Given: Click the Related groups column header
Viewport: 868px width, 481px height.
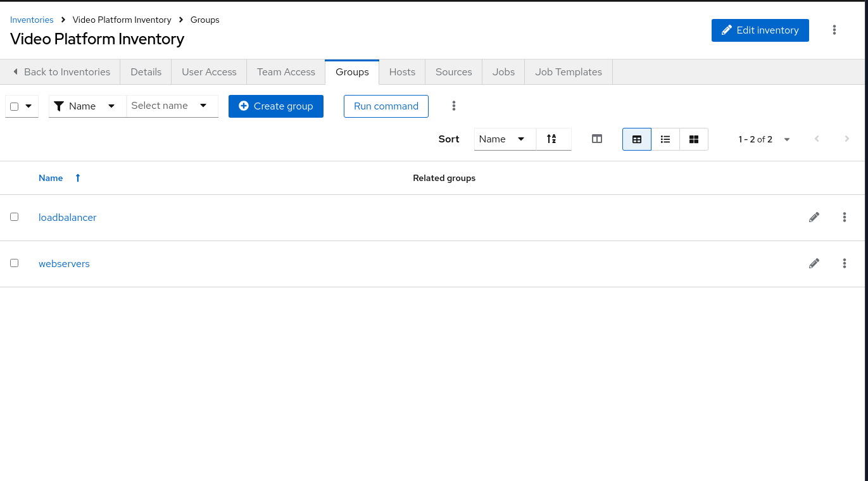Looking at the screenshot, I should pos(444,178).
